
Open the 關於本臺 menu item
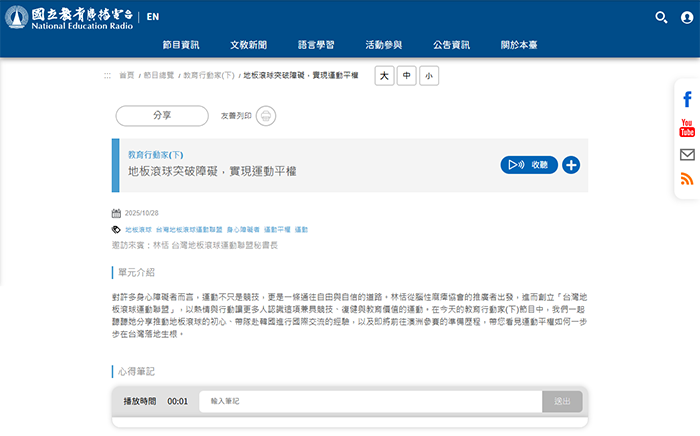(x=518, y=45)
